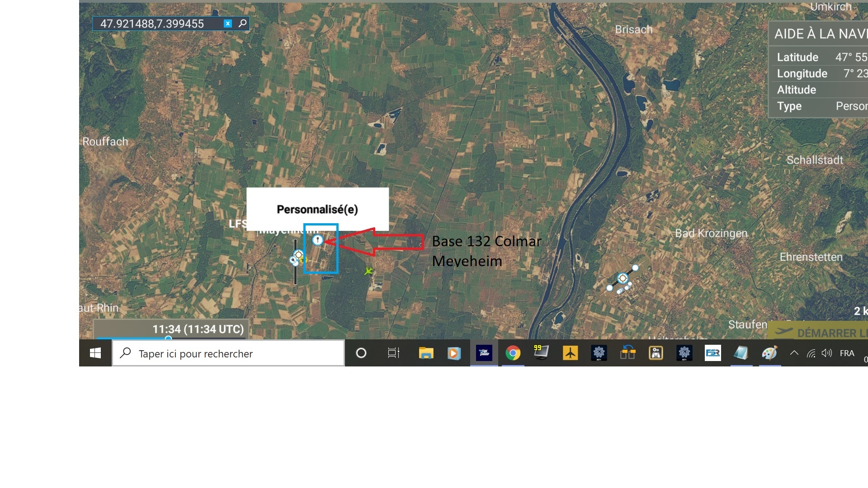Image resolution: width=868 pixels, height=488 pixels.
Task: Open Google Chrome from the taskbar
Action: pyautogui.click(x=513, y=353)
